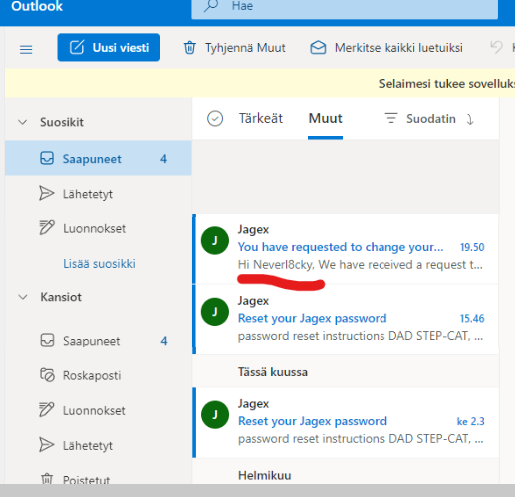The height and width of the screenshot is (497, 515).
Task: Switch to the Tärkeät tab
Action: [261, 118]
